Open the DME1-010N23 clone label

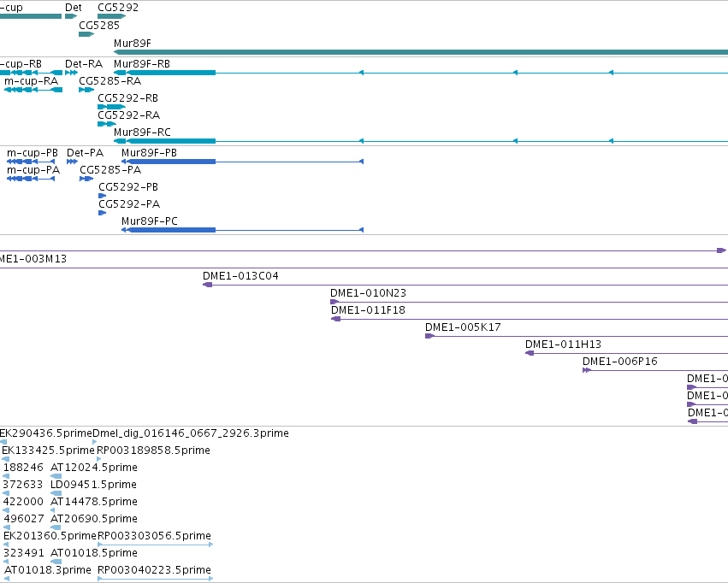point(368,293)
